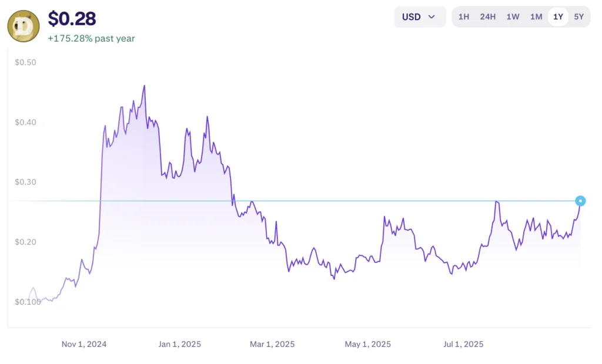Click the blue data point marker on chart

(580, 201)
